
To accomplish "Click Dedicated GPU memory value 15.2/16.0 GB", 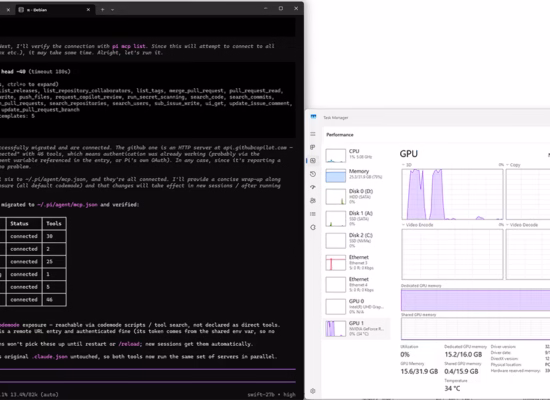I will (x=463, y=355).
